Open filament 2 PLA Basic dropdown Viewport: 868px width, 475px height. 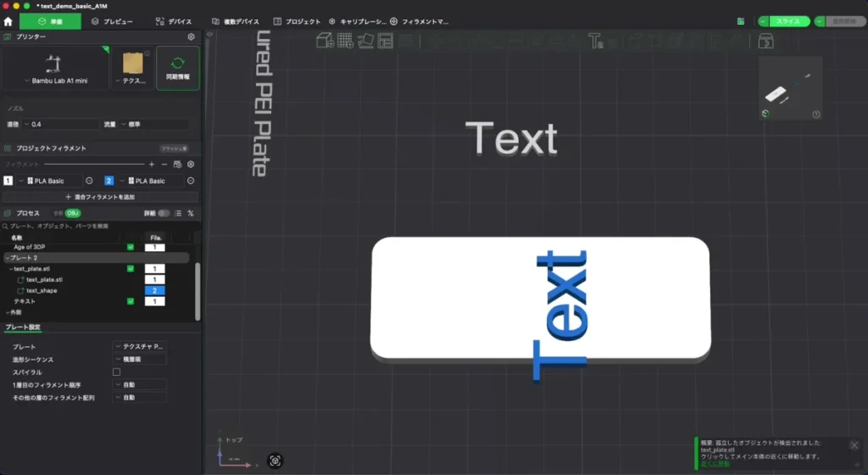(150, 181)
